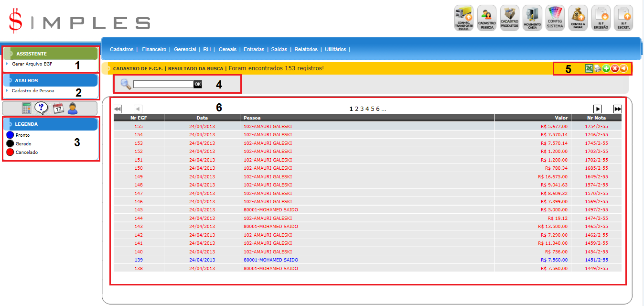The image size is (644, 306).
Task: Open the NF Emissão document icon
Action: coord(601,18)
